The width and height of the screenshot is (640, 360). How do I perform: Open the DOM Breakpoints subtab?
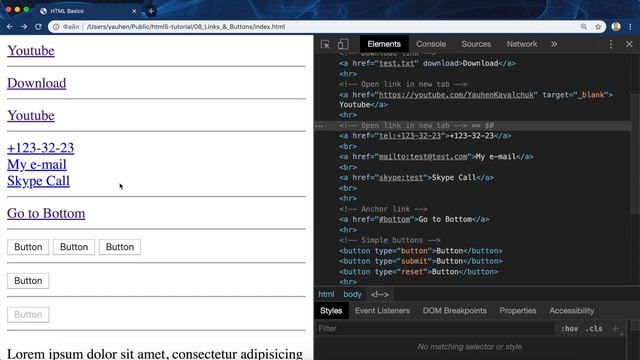455,311
